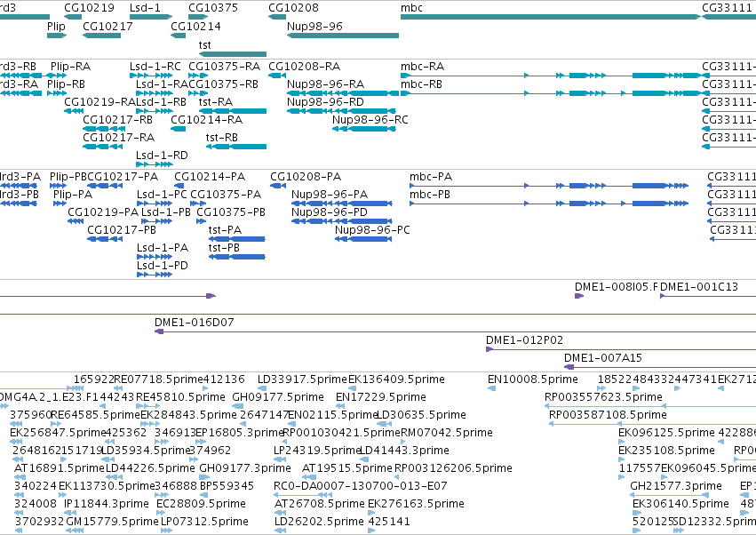Click the CG10219 gene label
The image size is (756, 535).
[x=89, y=8]
